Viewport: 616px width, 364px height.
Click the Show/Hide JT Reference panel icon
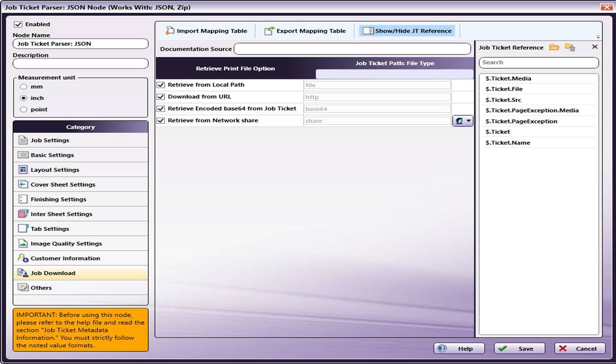pyautogui.click(x=368, y=31)
